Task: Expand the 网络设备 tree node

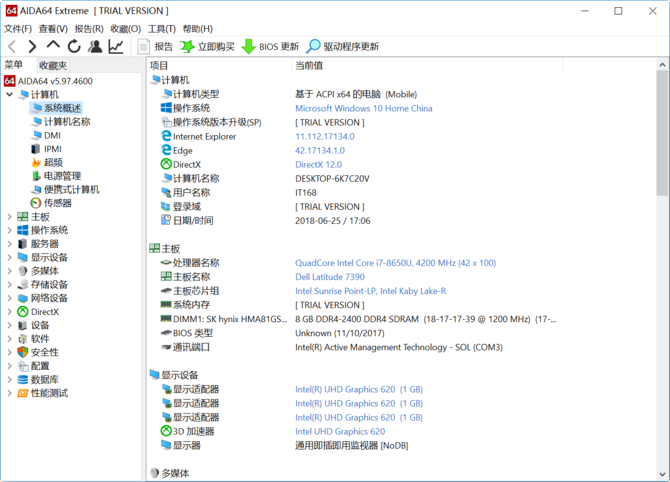Action: [x=9, y=298]
